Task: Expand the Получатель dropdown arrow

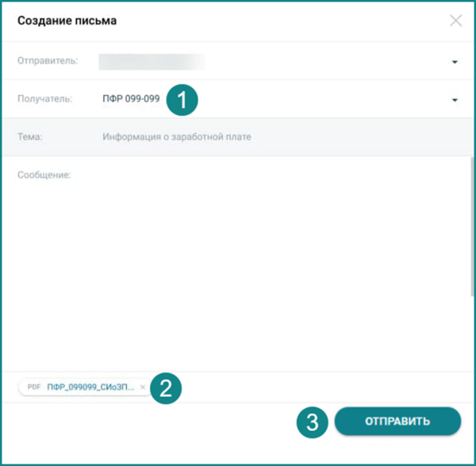Action: pos(455,100)
